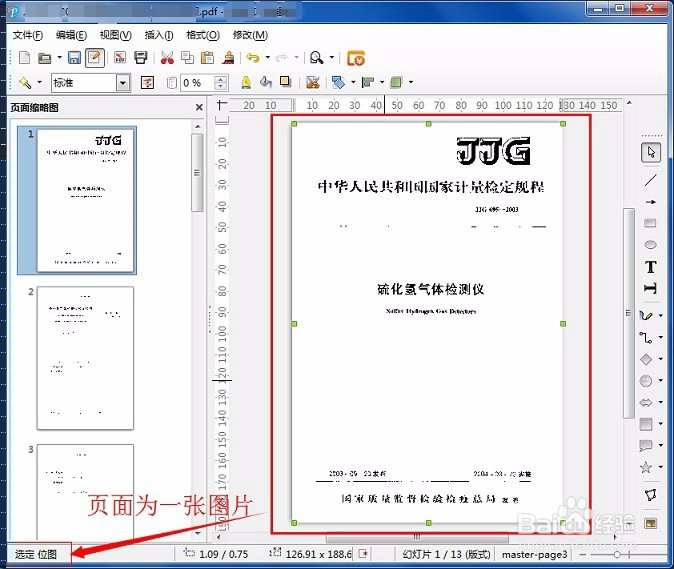Cut selection with scissors icon

coord(167,58)
